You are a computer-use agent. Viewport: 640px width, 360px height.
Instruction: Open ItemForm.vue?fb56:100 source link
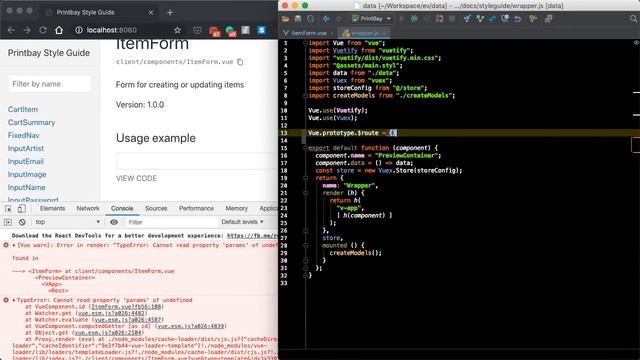pos(127,307)
